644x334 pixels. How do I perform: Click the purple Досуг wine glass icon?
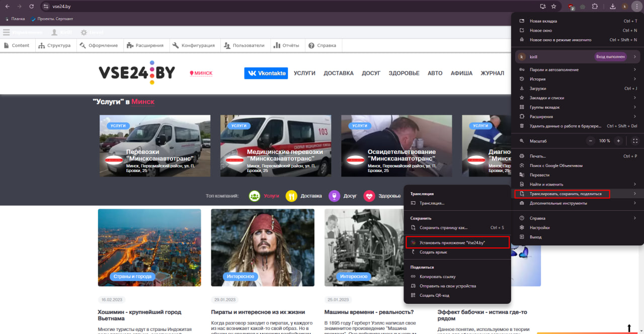334,196
